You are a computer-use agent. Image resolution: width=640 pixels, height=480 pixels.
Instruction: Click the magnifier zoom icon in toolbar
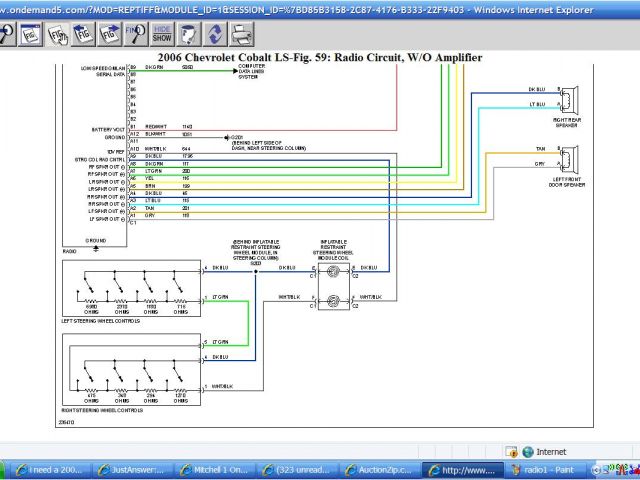7,33
